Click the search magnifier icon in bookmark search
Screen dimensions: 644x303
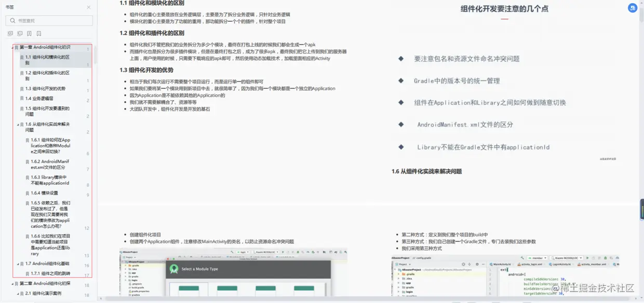coord(12,21)
